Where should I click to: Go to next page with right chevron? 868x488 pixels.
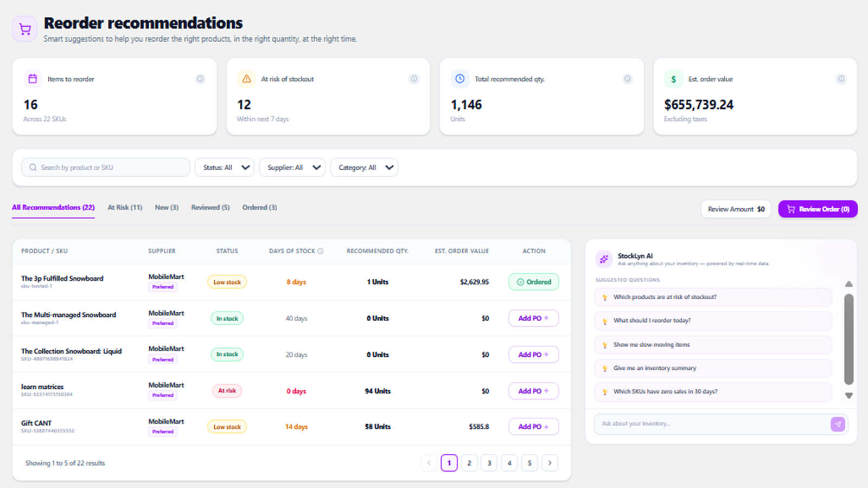pyautogui.click(x=550, y=463)
